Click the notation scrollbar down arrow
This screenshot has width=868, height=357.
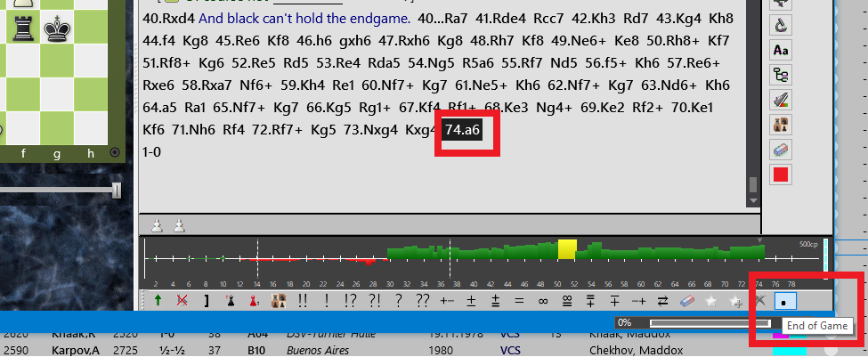753,199
